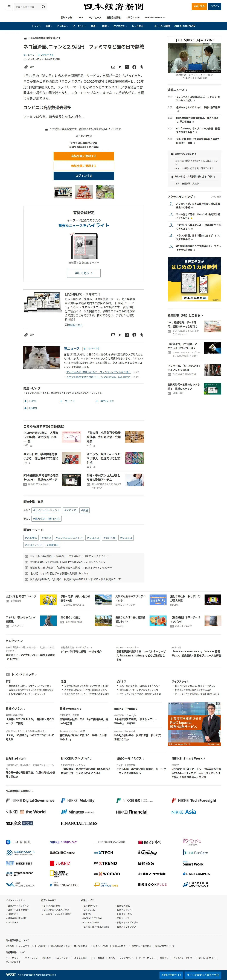Share by email icon below the article

coord(113,335)
